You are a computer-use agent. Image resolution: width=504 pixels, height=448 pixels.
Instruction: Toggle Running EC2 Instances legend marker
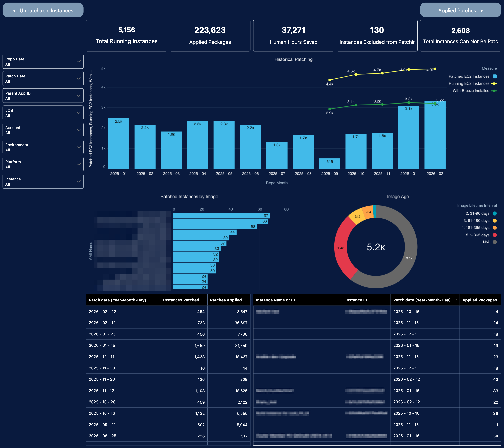click(x=494, y=83)
